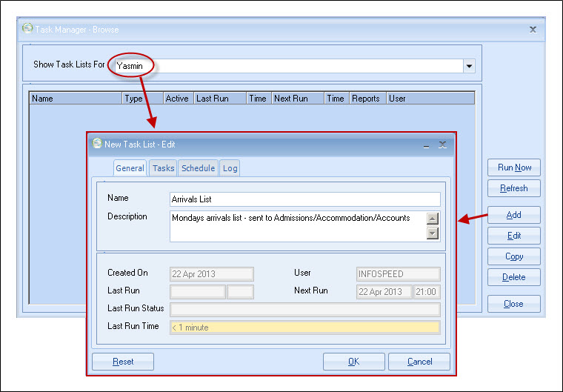Sort the list by the Last Run column
This screenshot has height=392, width=563.
(219, 99)
